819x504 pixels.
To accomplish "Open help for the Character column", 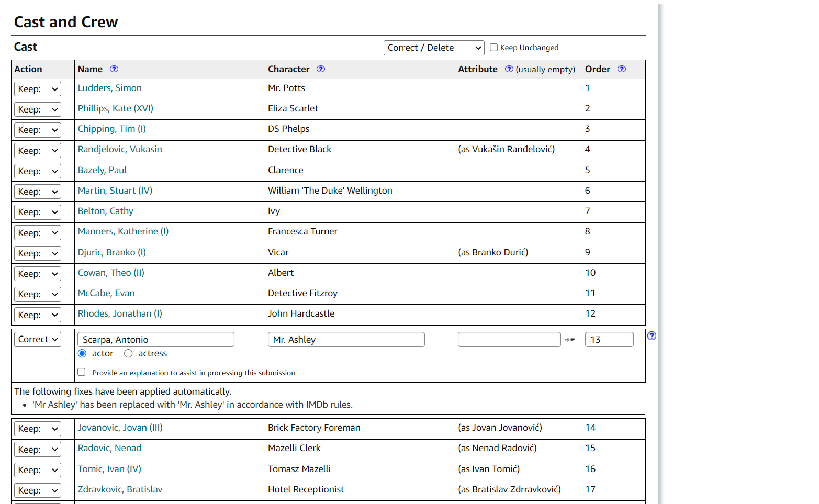I will tap(321, 69).
